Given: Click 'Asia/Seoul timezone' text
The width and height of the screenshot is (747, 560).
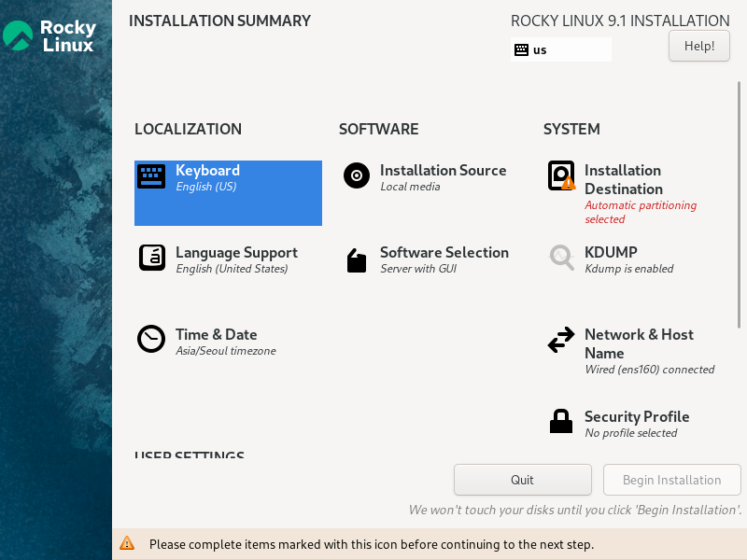Looking at the screenshot, I should click(226, 351).
